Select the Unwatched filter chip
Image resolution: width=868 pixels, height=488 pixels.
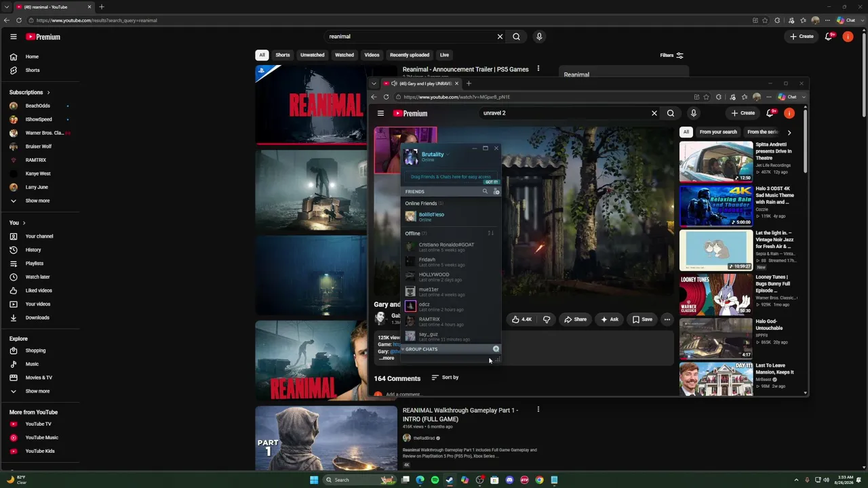313,55
